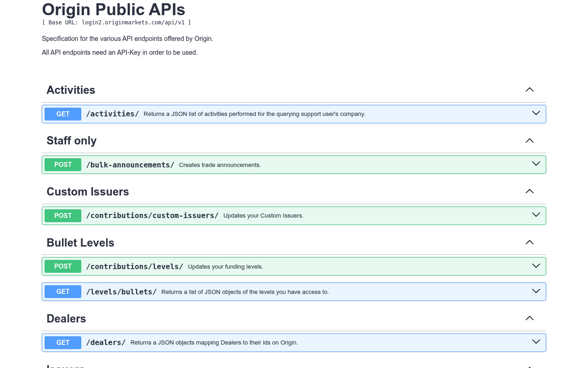Open the /bulk-announcements/ endpoint path

click(130, 165)
